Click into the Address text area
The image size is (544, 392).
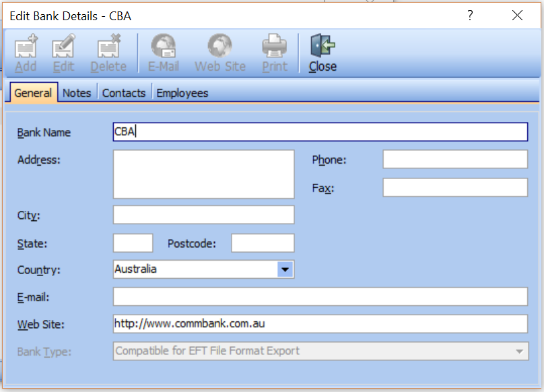pyautogui.click(x=203, y=174)
